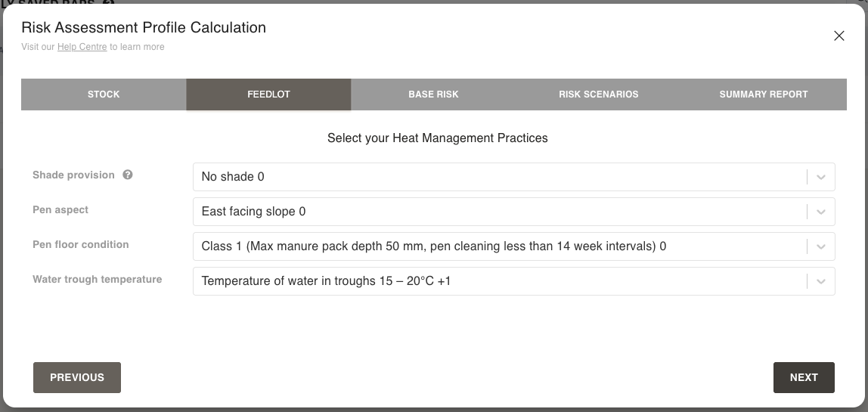Close the Risk Assessment dialog with X

[839, 36]
